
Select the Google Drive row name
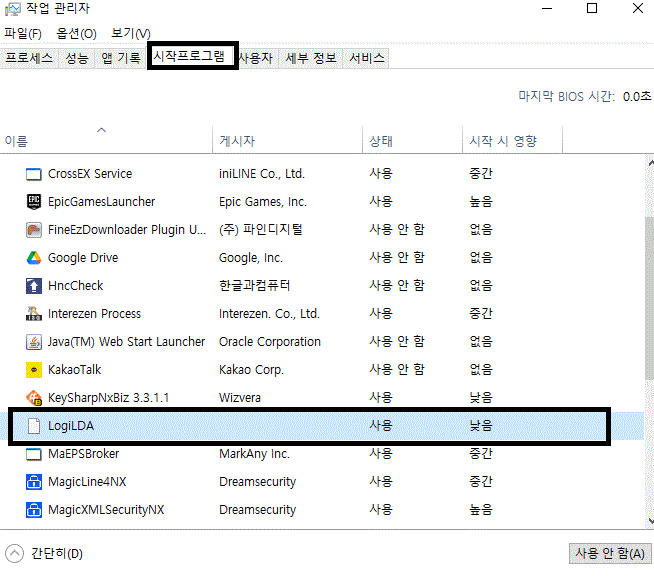pos(83,258)
